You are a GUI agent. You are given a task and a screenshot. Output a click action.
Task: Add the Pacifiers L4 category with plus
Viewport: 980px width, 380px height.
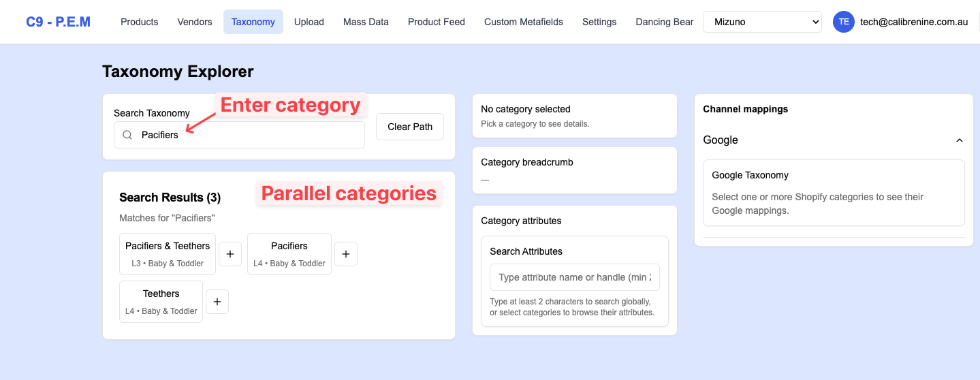(x=346, y=254)
